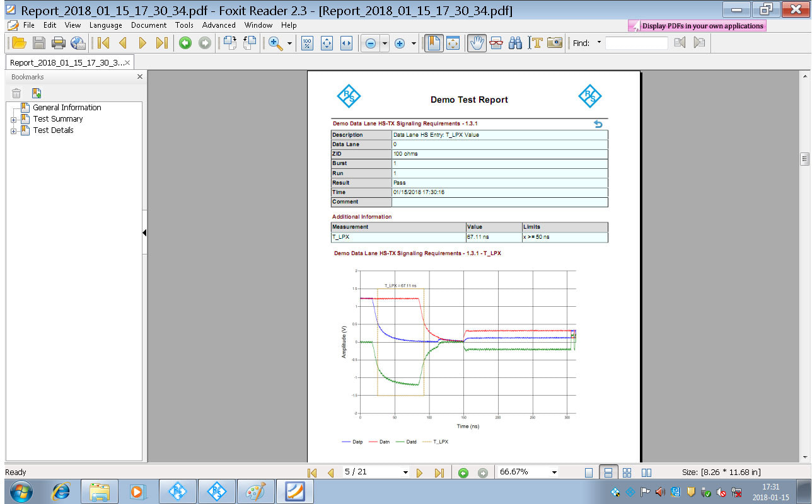Expand the Test Summary bookmark node
This screenshot has width=812, height=504.
tap(13, 120)
